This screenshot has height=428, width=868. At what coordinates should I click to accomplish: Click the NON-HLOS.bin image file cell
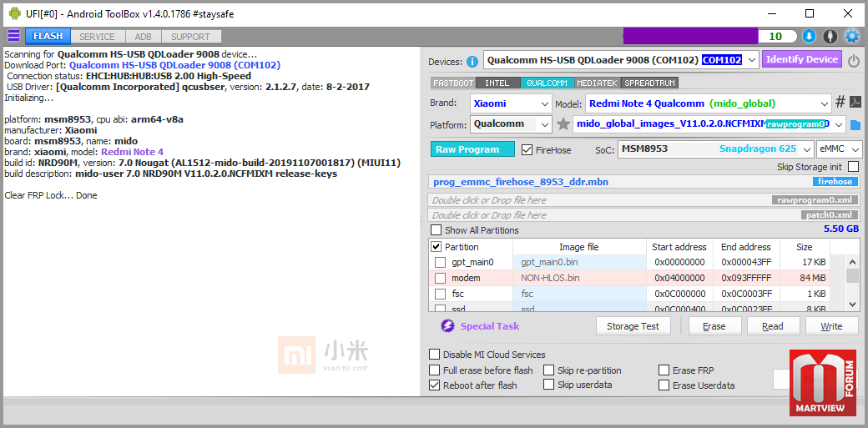coord(579,278)
